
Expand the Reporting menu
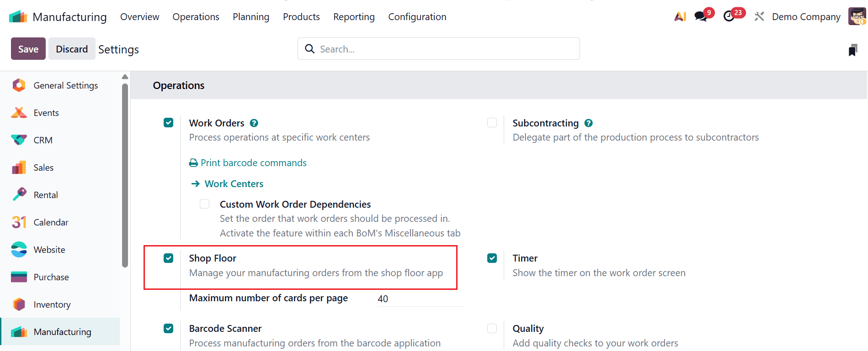353,17
